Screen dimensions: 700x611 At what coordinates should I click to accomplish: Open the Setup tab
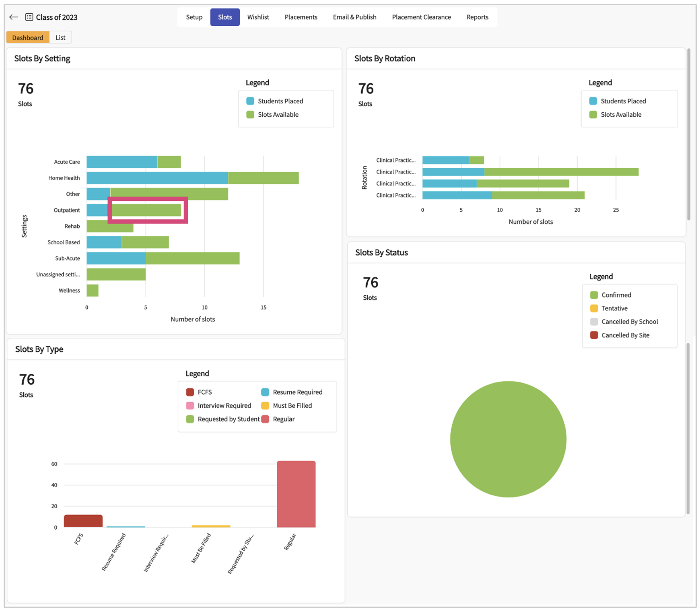pyautogui.click(x=194, y=17)
